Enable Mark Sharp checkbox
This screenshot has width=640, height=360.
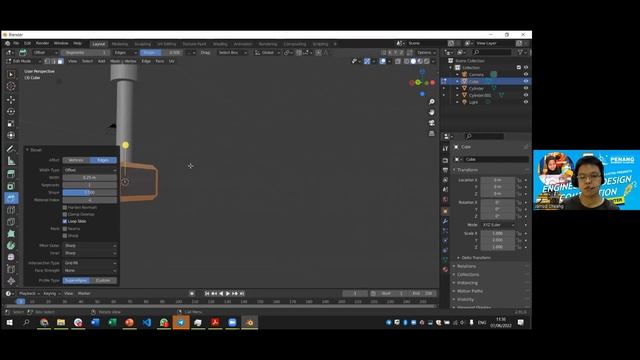click(x=65, y=236)
